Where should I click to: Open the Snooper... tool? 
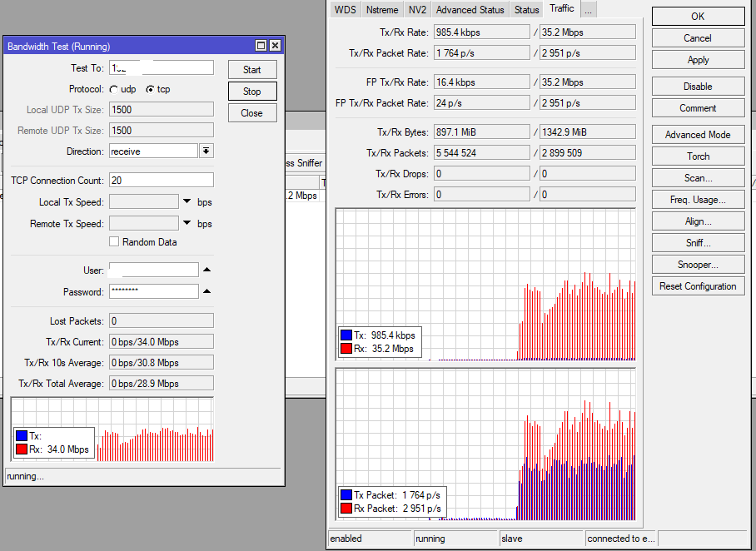click(698, 265)
